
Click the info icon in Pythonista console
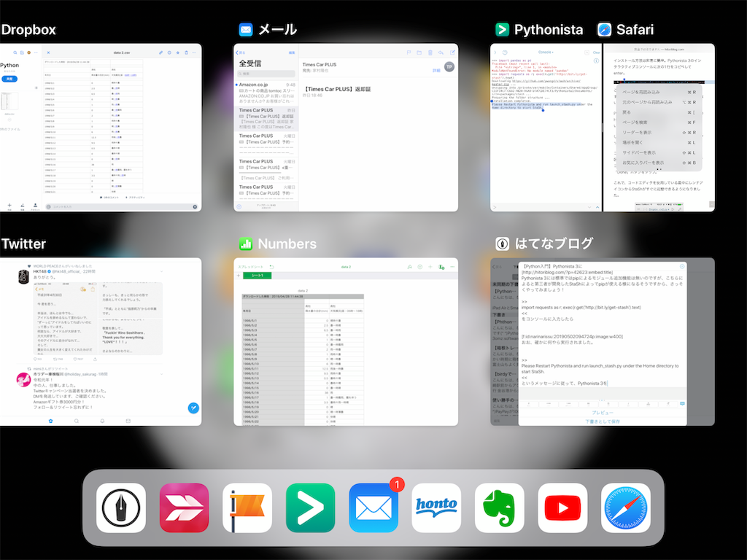click(x=596, y=61)
